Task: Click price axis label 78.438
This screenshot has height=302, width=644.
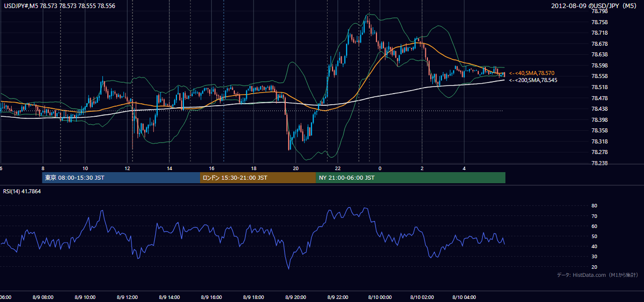Action: [600, 109]
